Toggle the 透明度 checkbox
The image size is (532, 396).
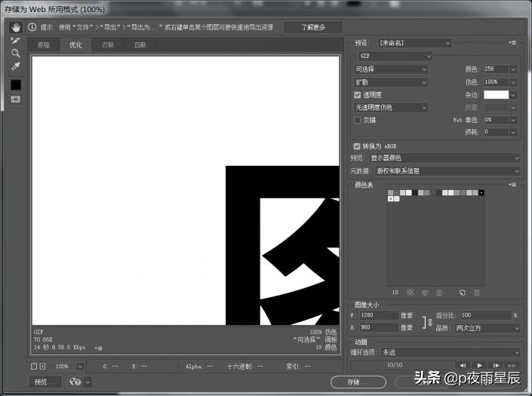coord(357,94)
